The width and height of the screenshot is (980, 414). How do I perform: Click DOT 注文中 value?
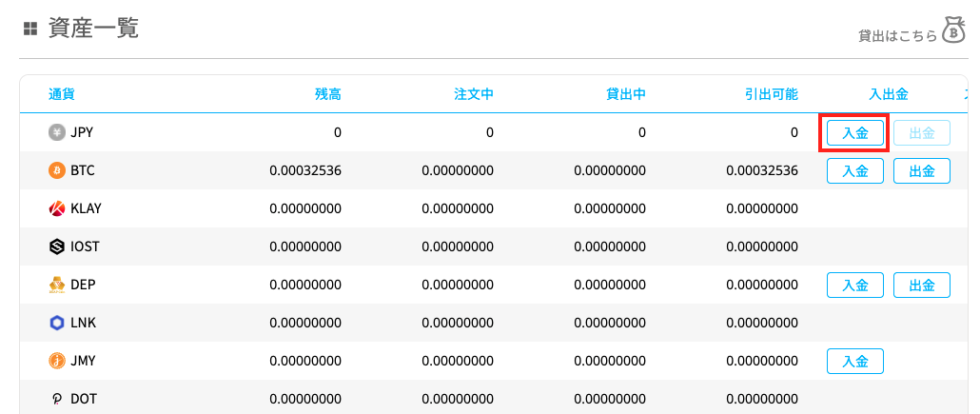pos(458,399)
